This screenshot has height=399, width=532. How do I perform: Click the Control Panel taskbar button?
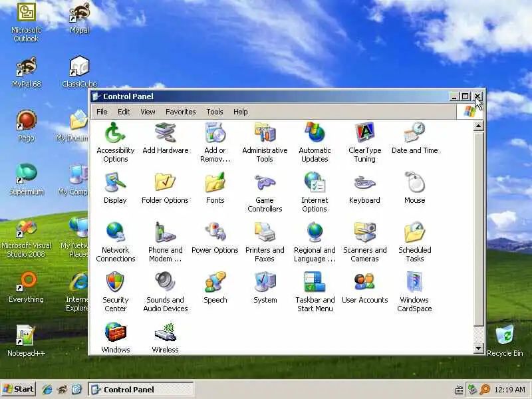(141, 389)
